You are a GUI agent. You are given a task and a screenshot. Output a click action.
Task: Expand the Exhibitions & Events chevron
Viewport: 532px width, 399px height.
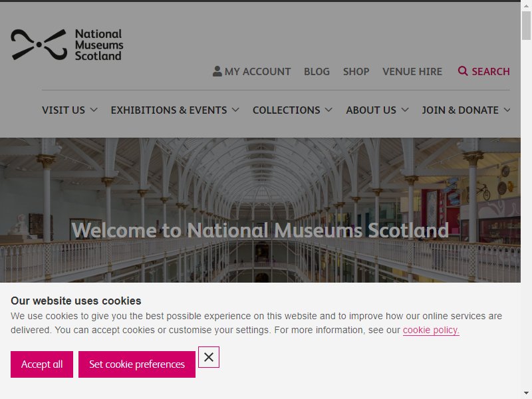[x=235, y=110]
